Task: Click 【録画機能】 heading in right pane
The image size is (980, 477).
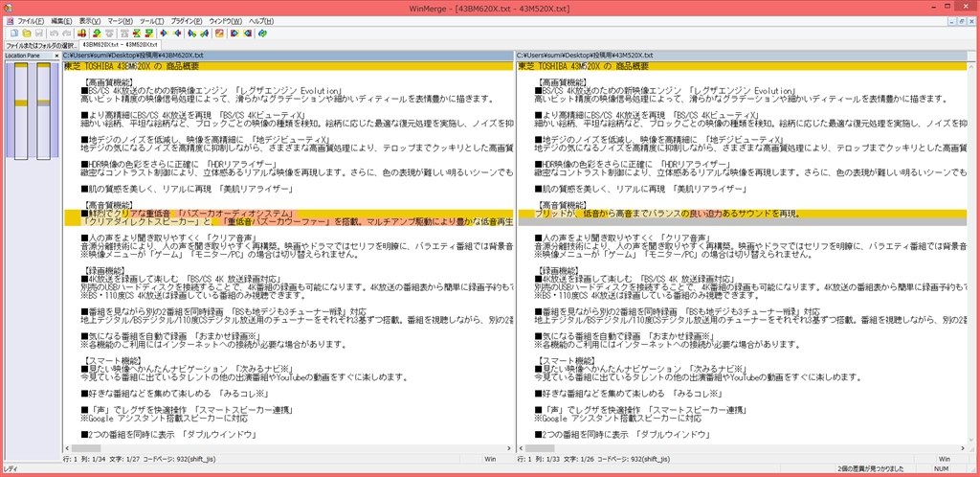Action: (558, 270)
